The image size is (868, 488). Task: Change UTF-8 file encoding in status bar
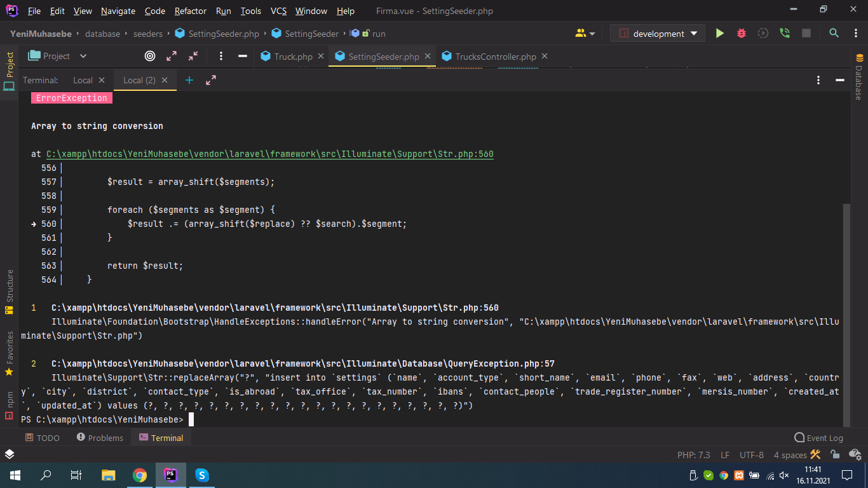click(752, 455)
